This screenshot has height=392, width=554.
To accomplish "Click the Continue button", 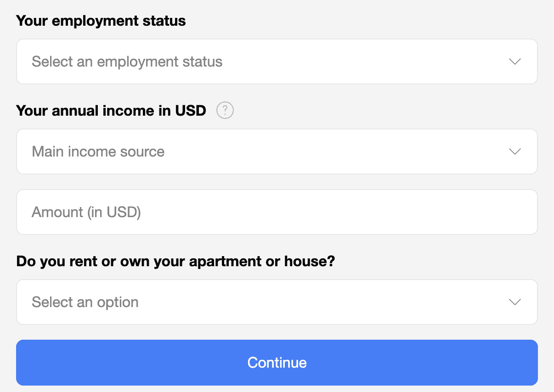I will 277,363.
